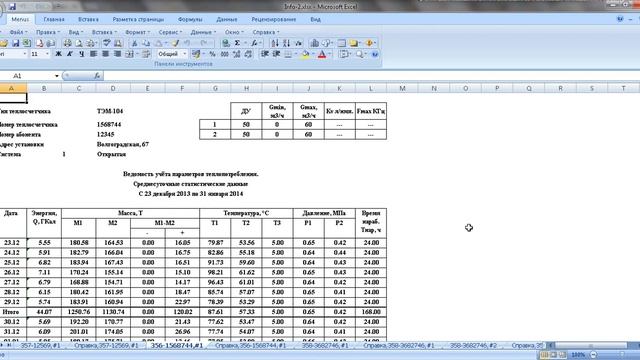
Task: Click the Insert Function fx button
Action: click(x=97, y=76)
